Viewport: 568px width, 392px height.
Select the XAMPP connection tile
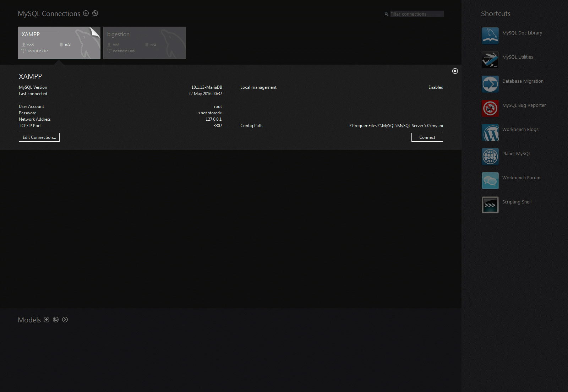59,43
